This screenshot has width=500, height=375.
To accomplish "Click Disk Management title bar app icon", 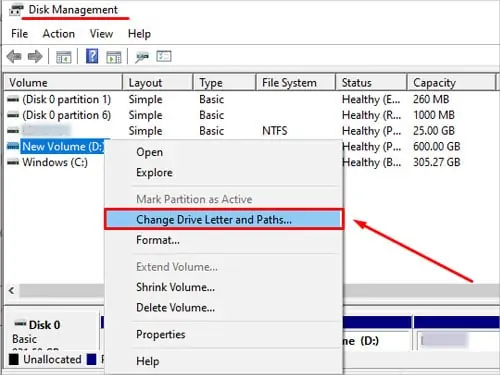I will [x=16, y=10].
